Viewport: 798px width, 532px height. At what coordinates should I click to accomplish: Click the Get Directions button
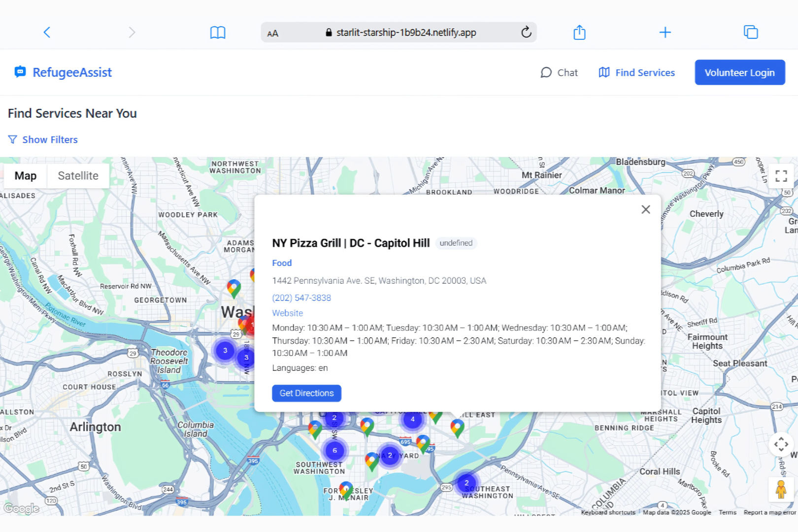coord(307,393)
